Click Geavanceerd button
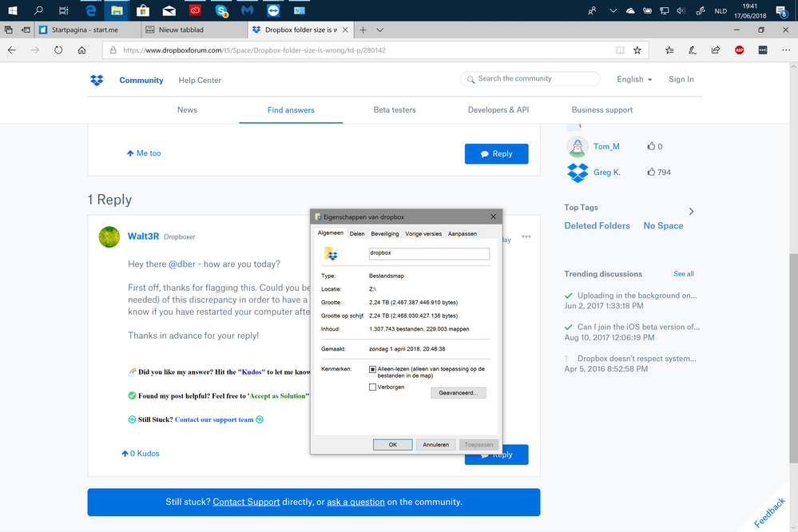 [x=458, y=393]
